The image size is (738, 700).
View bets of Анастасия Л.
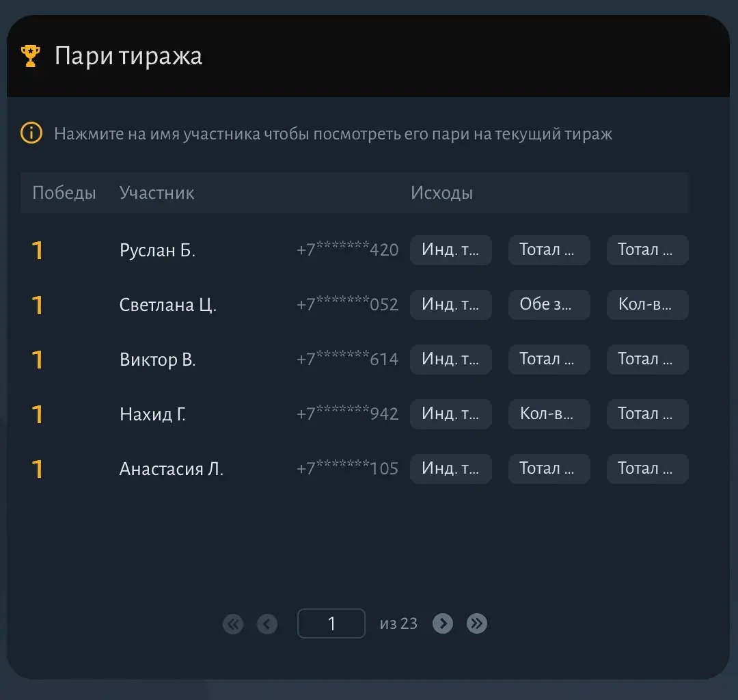(x=172, y=469)
